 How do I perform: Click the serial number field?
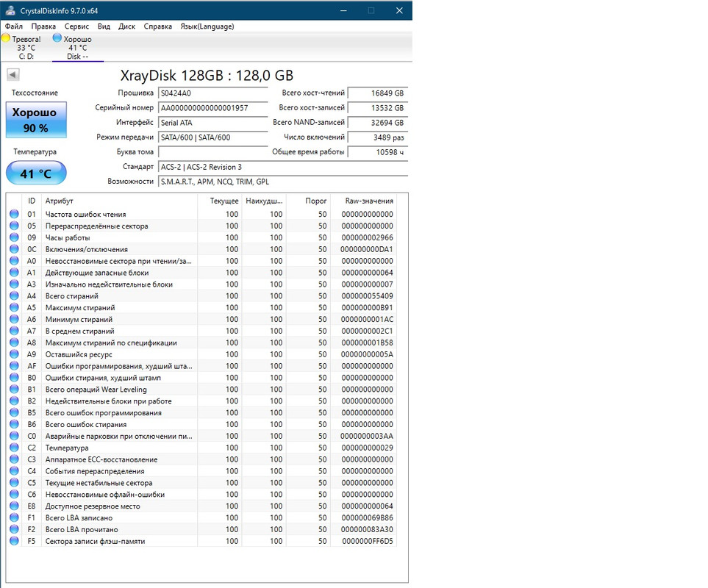213,108
